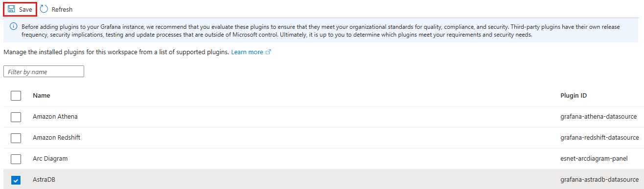This screenshot has width=644, height=189.
Task: Check the Amazon Athena checkbox
Action: click(x=16, y=117)
